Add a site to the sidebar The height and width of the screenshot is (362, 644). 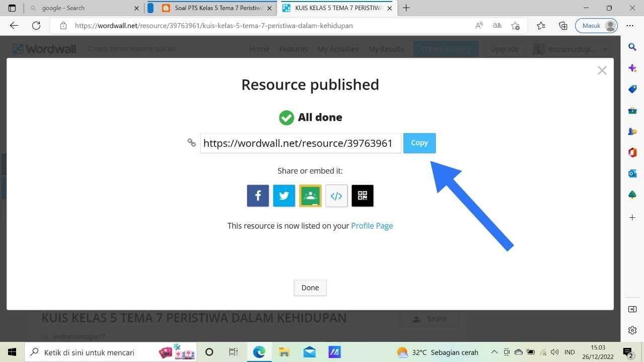[x=632, y=218]
